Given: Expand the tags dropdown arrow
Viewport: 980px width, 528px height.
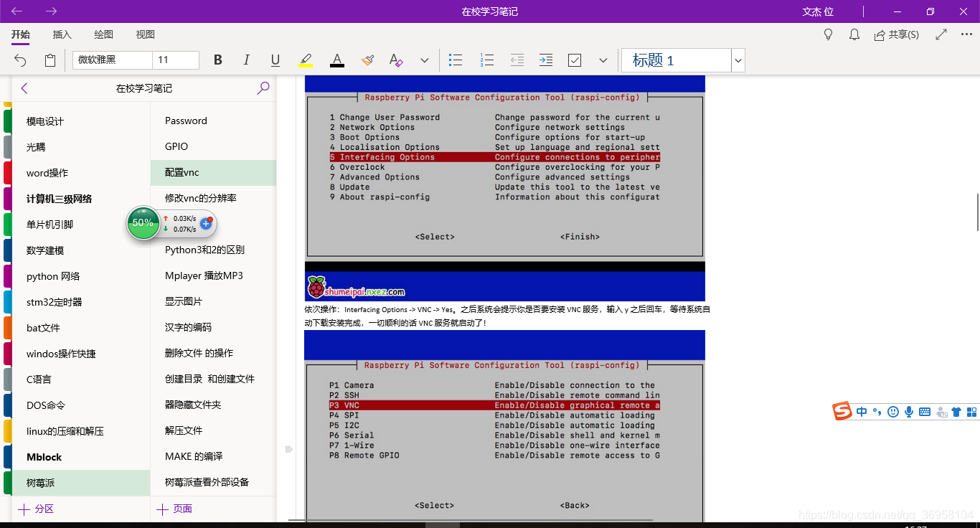Looking at the screenshot, I should click(603, 60).
